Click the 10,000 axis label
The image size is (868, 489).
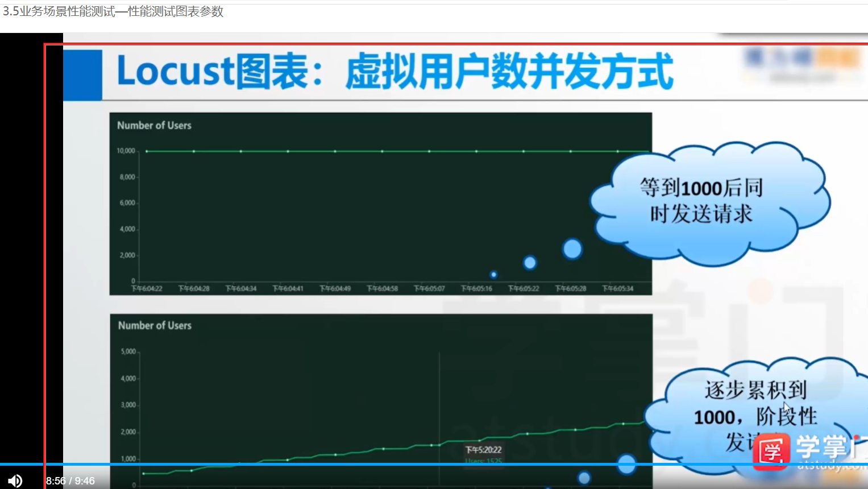click(x=126, y=151)
